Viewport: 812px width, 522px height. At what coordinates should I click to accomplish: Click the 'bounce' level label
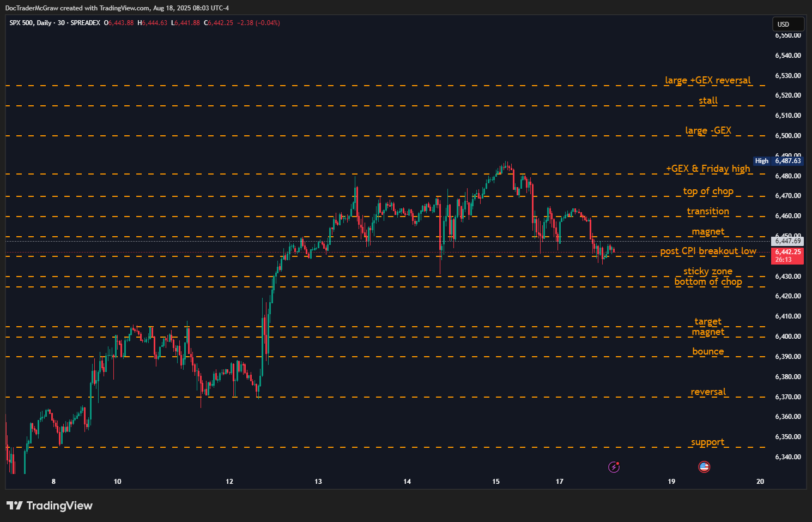coord(708,351)
